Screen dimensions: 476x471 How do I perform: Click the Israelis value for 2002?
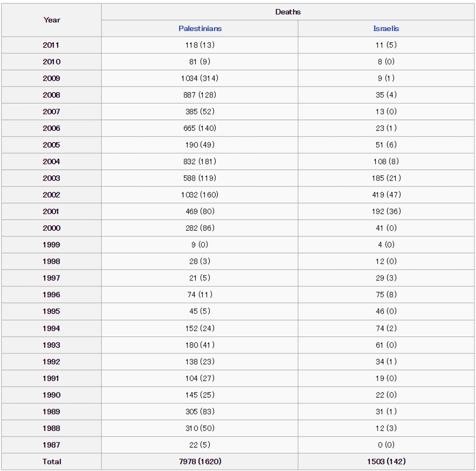(386, 195)
